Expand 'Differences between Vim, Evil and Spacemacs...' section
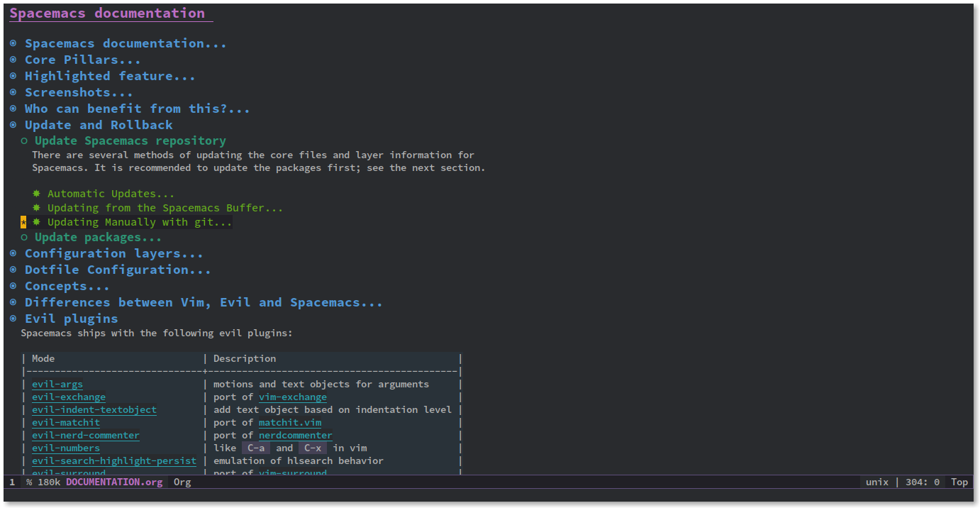 204,302
